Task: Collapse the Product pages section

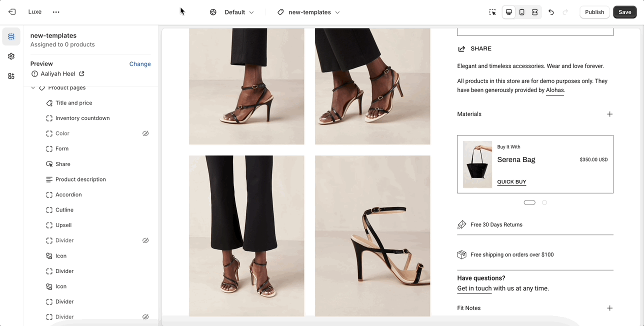Action: point(33,88)
